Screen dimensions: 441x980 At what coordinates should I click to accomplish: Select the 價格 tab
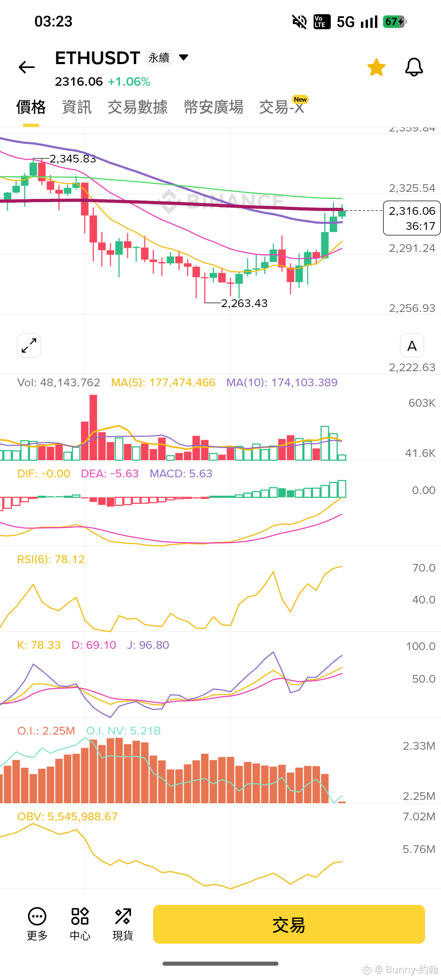(31, 107)
